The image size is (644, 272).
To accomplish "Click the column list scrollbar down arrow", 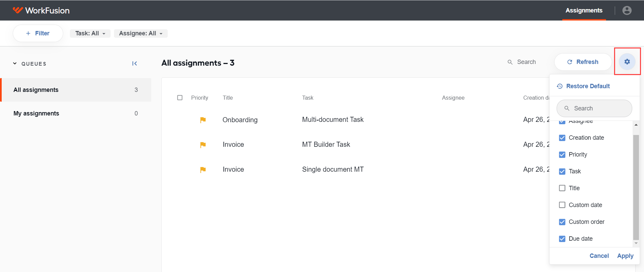I will coord(636,243).
